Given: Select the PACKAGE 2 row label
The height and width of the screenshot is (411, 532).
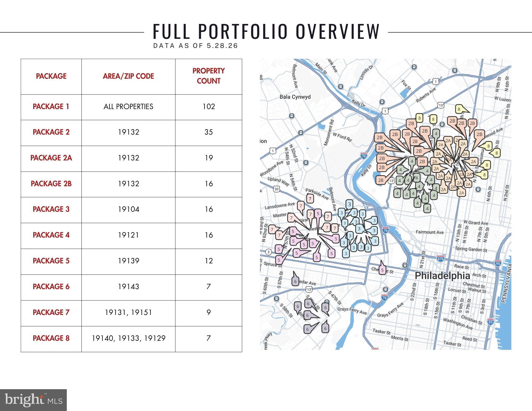Looking at the screenshot, I should (51, 132).
